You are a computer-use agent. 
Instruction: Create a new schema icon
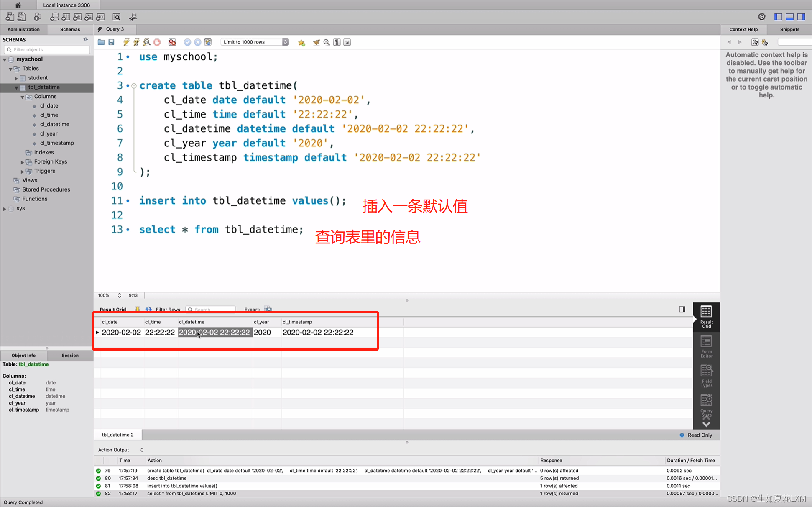click(54, 17)
